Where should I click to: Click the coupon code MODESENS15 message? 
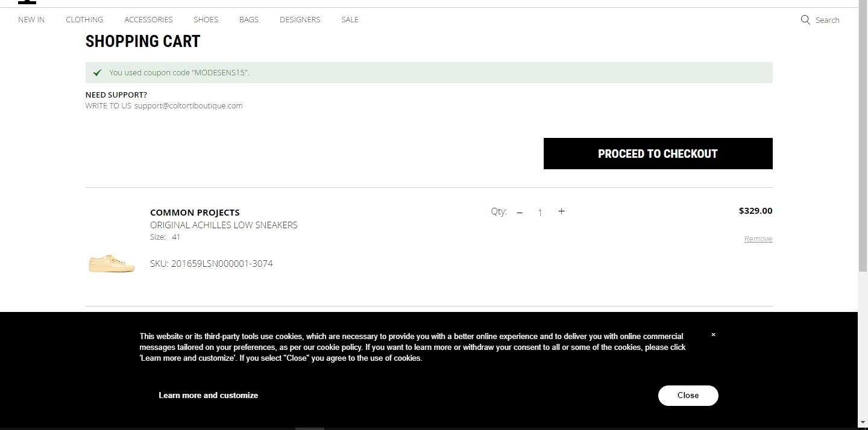[179, 72]
